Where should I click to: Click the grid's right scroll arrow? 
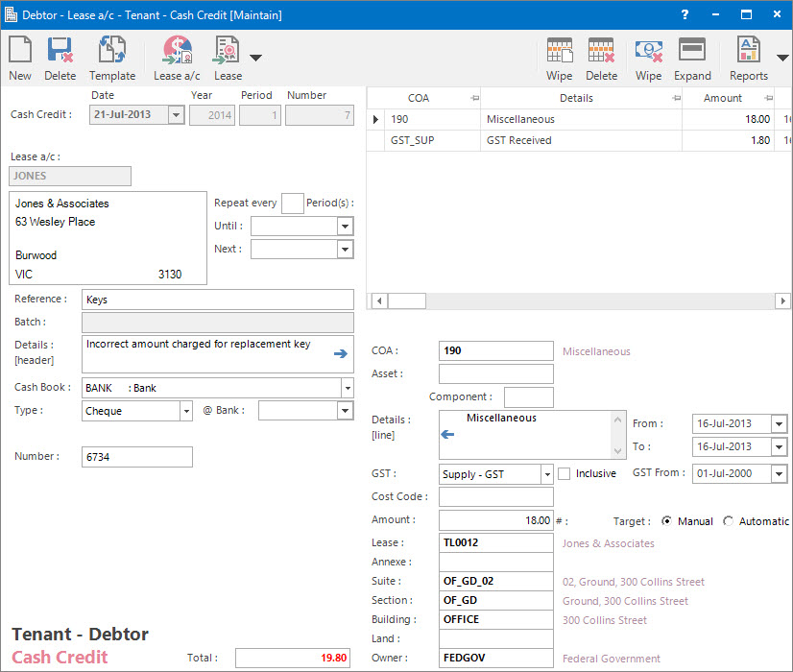(782, 300)
